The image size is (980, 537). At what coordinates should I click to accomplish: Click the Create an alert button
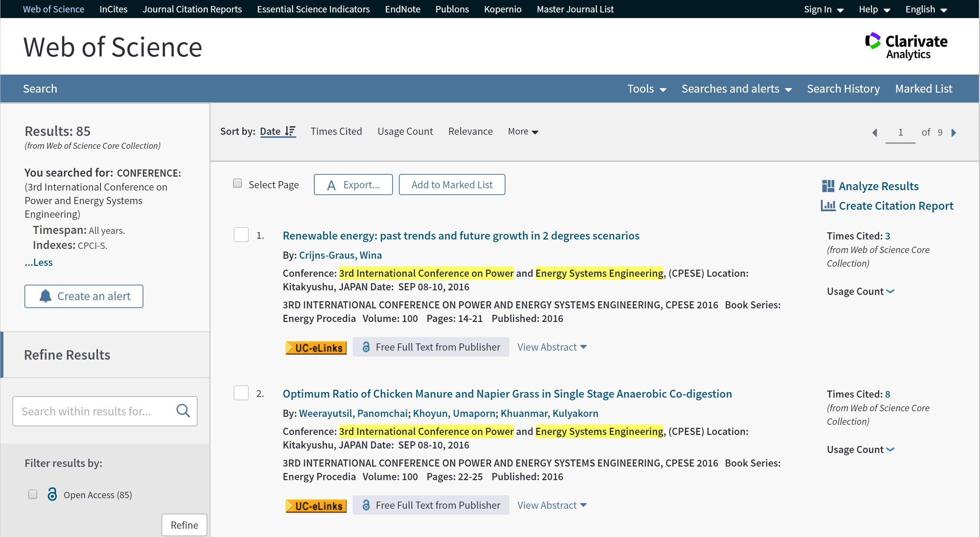point(84,296)
